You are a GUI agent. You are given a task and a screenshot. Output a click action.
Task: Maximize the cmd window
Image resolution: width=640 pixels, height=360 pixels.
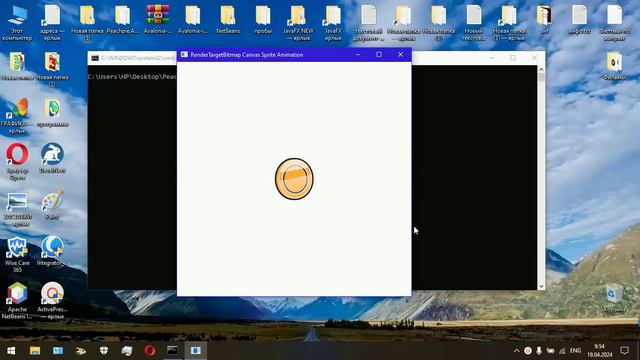click(x=513, y=58)
